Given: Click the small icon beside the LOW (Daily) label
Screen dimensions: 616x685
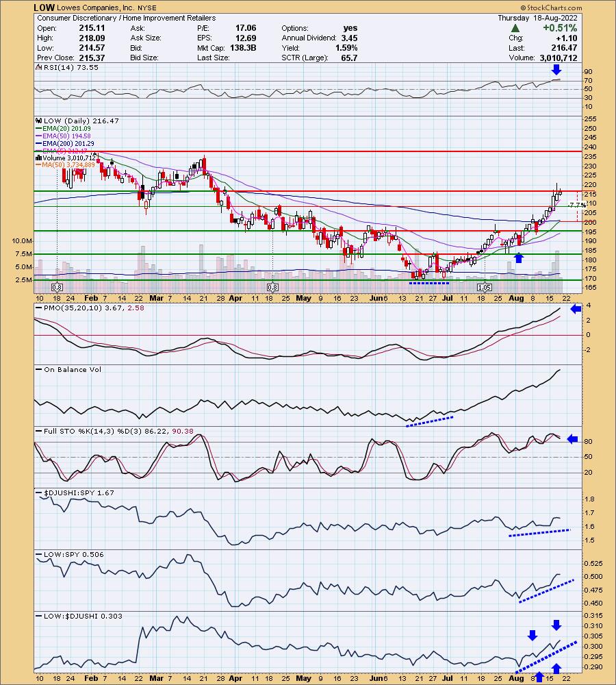Looking at the screenshot, I should pyautogui.click(x=39, y=121).
